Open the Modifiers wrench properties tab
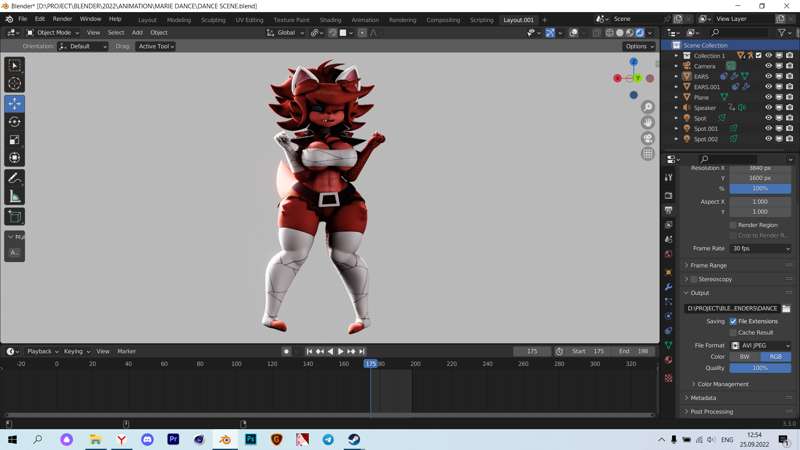Screen dimensions: 800x450 (668, 287)
